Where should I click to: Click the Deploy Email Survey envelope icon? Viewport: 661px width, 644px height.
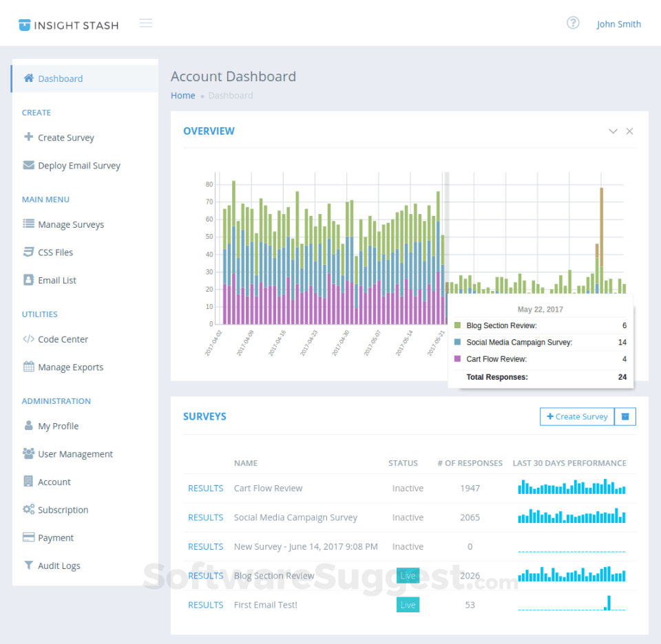(x=29, y=165)
